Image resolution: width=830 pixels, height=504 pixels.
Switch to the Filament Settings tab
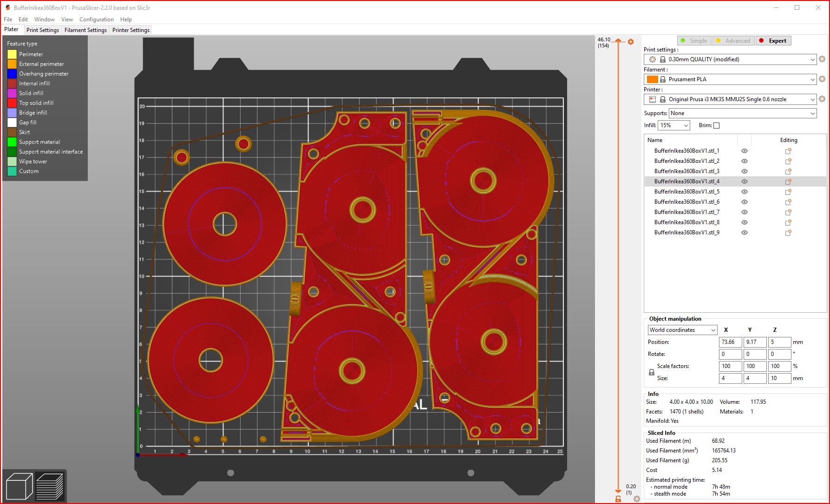coord(85,30)
